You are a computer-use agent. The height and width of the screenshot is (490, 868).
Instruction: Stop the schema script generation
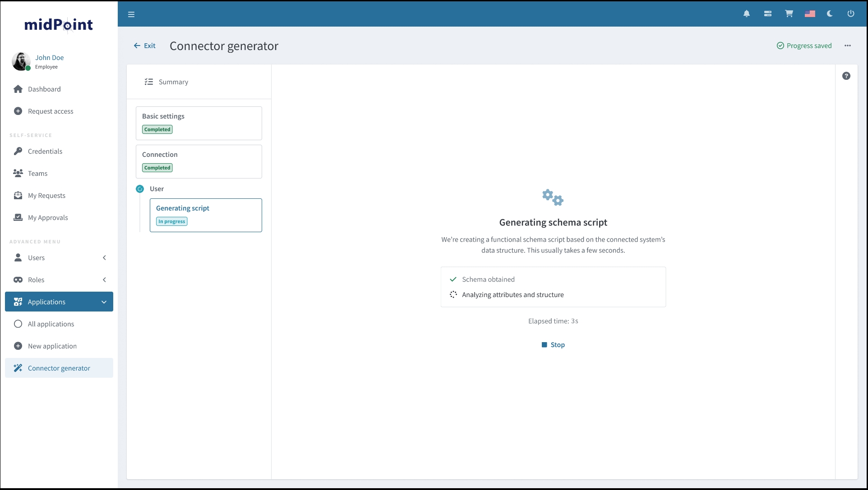click(553, 344)
